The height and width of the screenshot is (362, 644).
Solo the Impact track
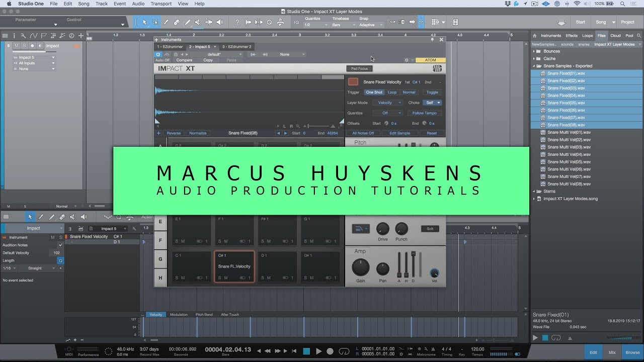(x=24, y=46)
